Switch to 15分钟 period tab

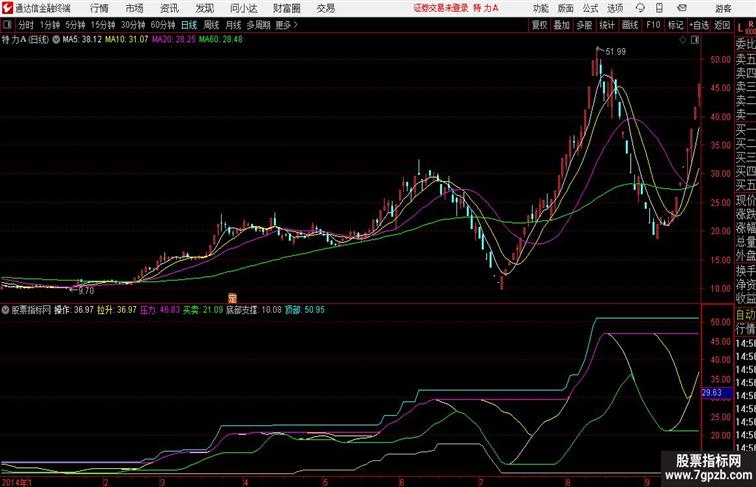click(x=103, y=25)
